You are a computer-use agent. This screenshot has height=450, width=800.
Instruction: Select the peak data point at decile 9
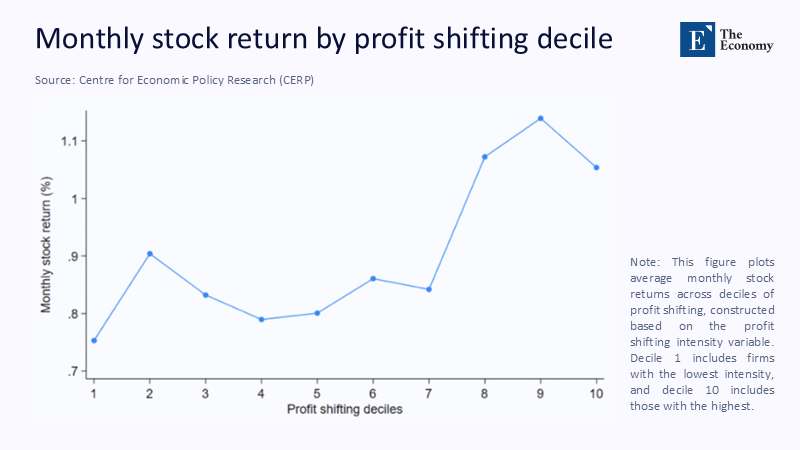(541, 118)
